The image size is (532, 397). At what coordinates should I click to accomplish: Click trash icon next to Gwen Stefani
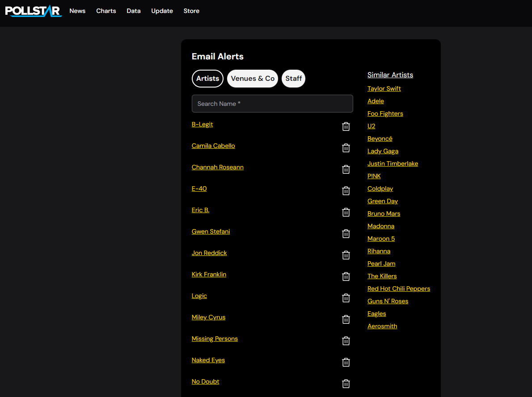pos(346,234)
